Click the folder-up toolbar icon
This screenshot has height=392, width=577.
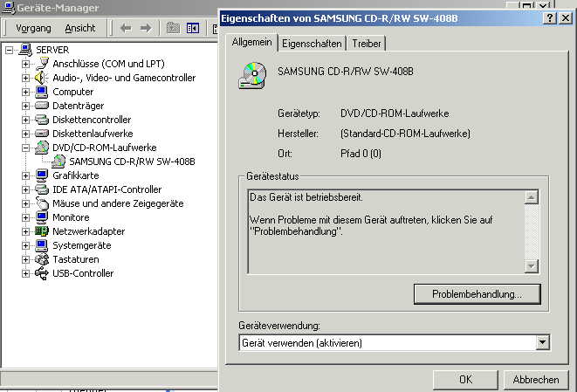click(x=173, y=28)
